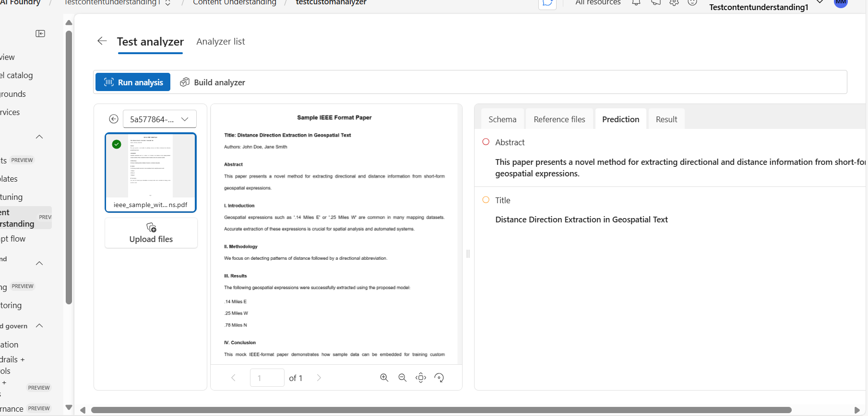Open the chat icon in top bar

(x=547, y=3)
